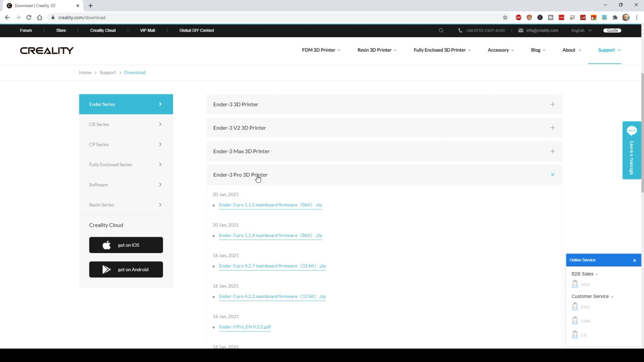Click the address bar URL field

(x=252, y=18)
